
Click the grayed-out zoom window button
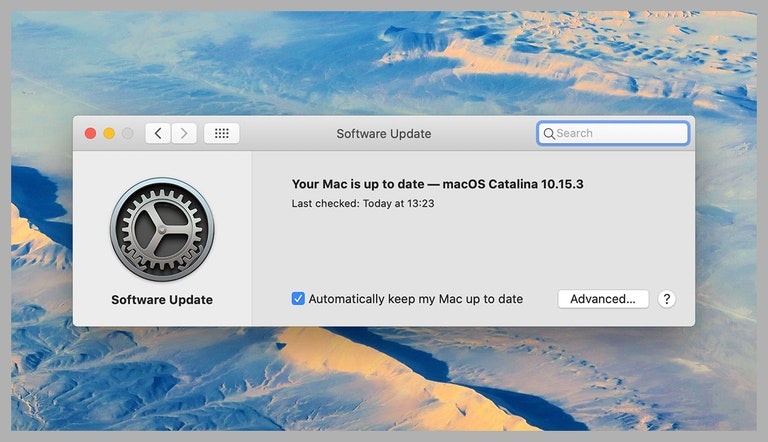(128, 133)
